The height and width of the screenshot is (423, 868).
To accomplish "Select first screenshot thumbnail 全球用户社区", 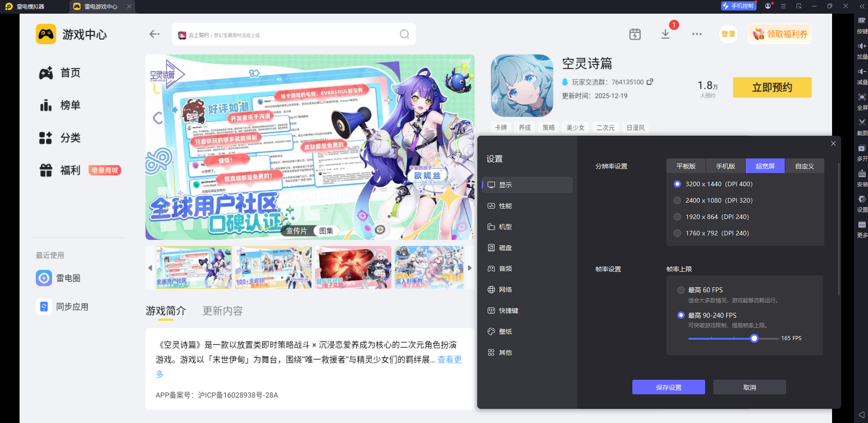I will coord(194,268).
